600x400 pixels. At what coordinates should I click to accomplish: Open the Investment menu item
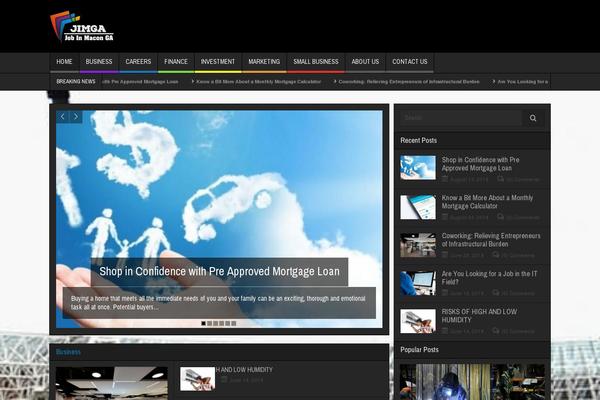218,62
